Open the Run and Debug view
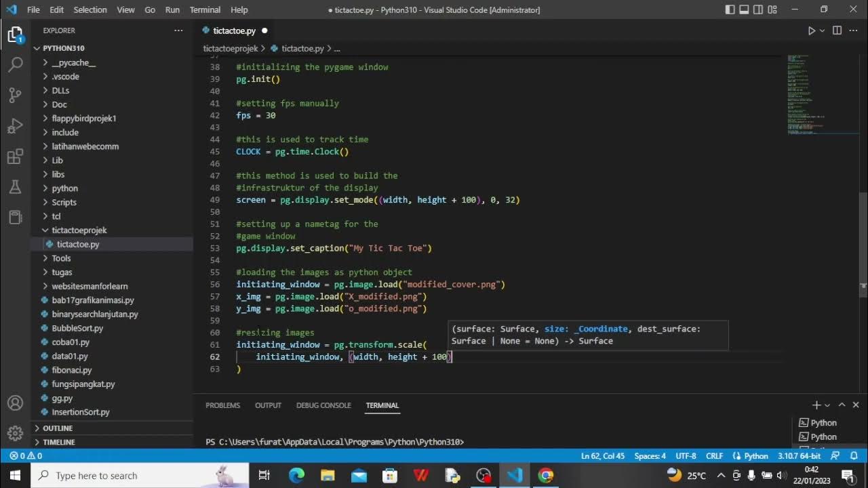The height and width of the screenshot is (488, 868). click(x=15, y=127)
